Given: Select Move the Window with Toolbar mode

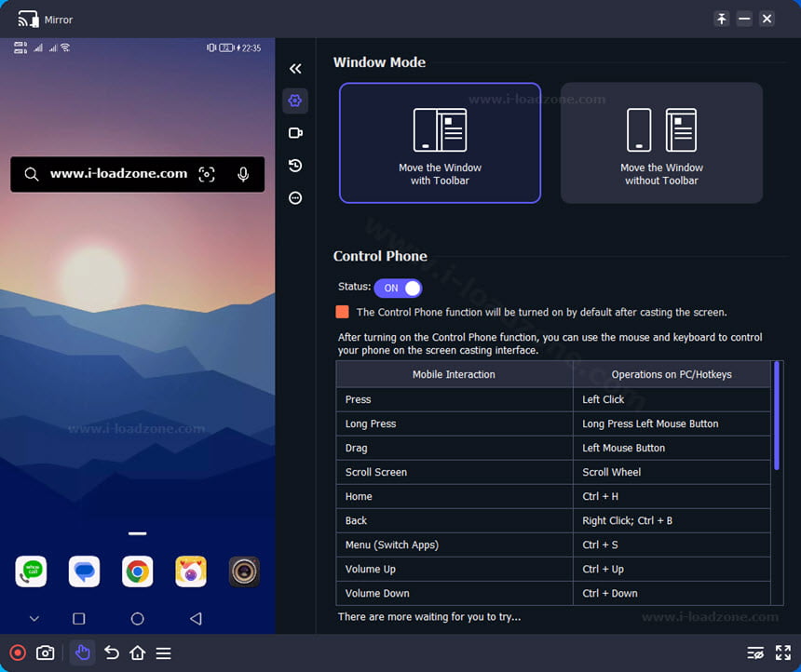Looking at the screenshot, I should (x=440, y=143).
